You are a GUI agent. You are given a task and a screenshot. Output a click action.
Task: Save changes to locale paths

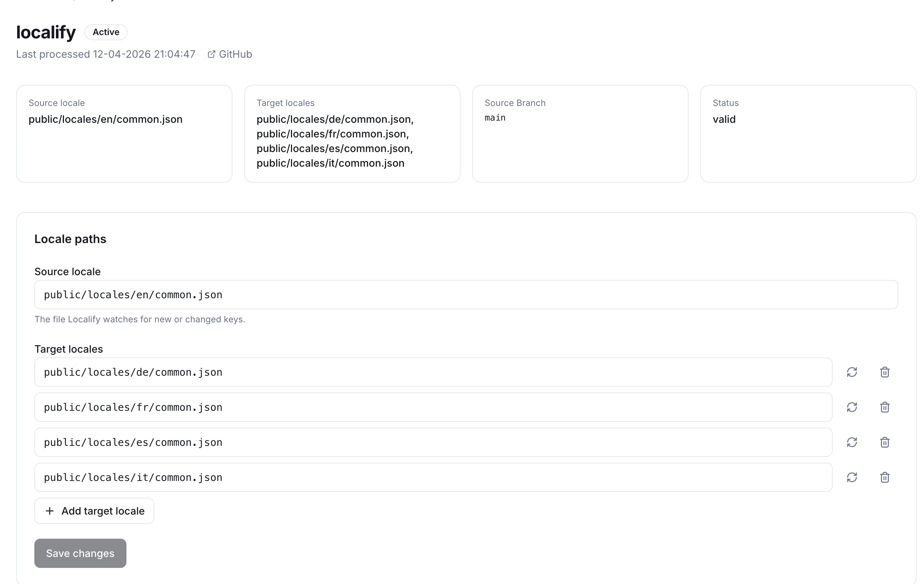pos(80,553)
